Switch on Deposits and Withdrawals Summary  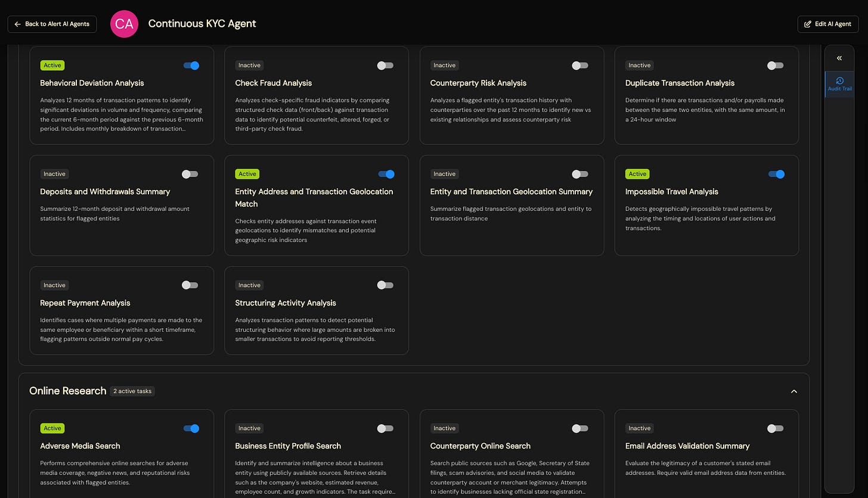(x=190, y=174)
